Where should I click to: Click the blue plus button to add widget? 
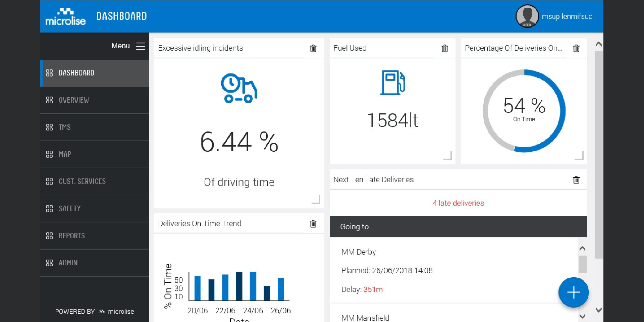coord(573,292)
